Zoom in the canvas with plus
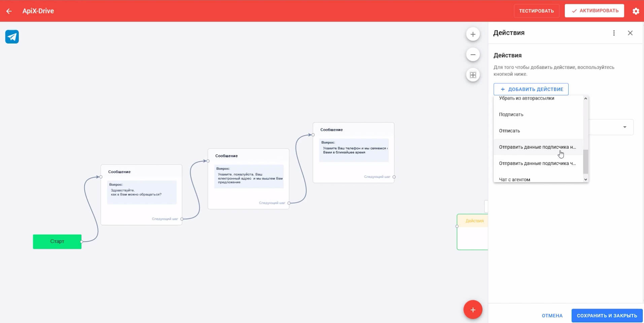 tap(473, 34)
